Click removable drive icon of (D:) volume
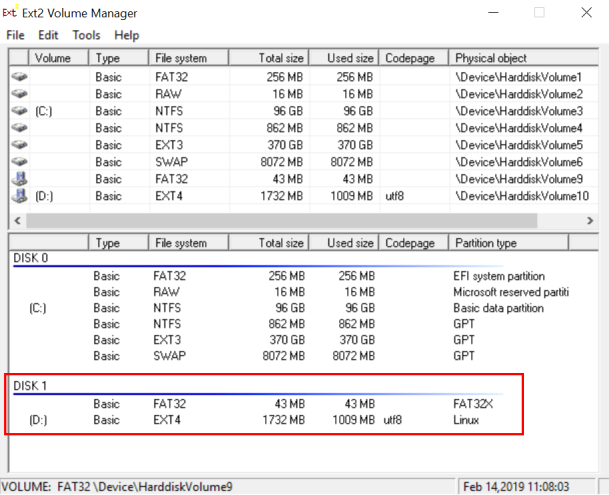 [x=19, y=195]
